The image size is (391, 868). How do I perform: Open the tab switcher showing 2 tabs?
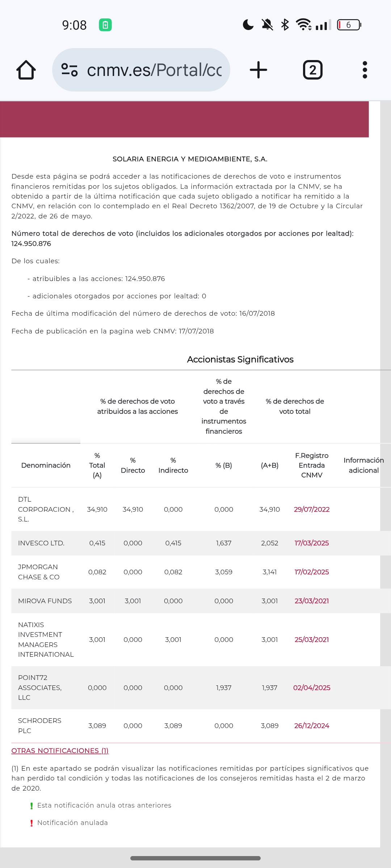pos(313,70)
